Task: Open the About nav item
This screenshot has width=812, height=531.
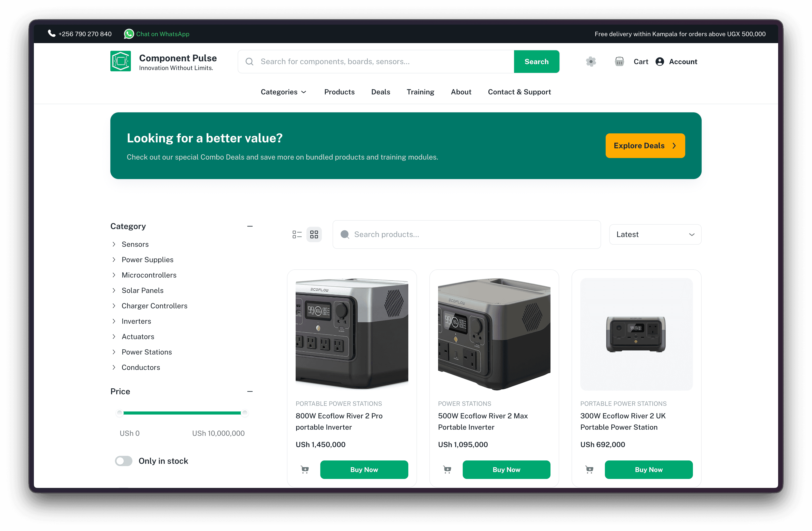Action: pos(461,92)
